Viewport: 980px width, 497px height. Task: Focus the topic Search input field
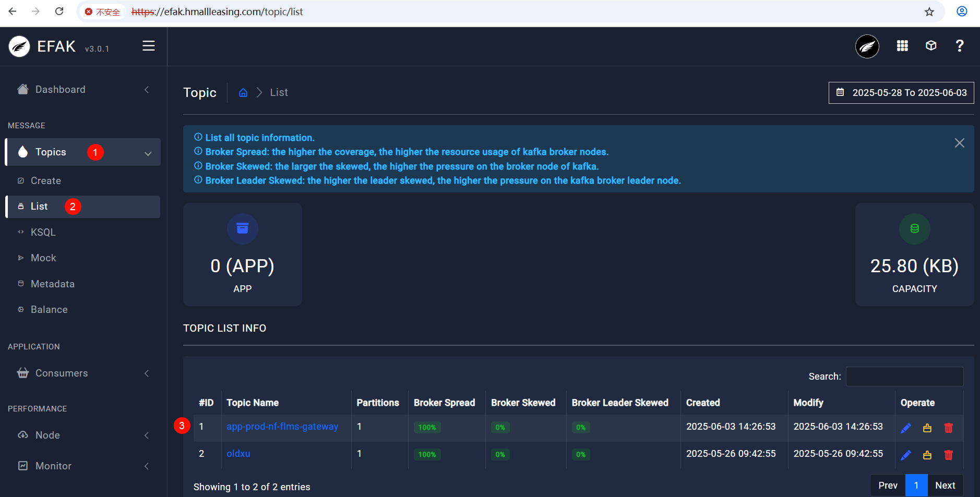(x=904, y=377)
